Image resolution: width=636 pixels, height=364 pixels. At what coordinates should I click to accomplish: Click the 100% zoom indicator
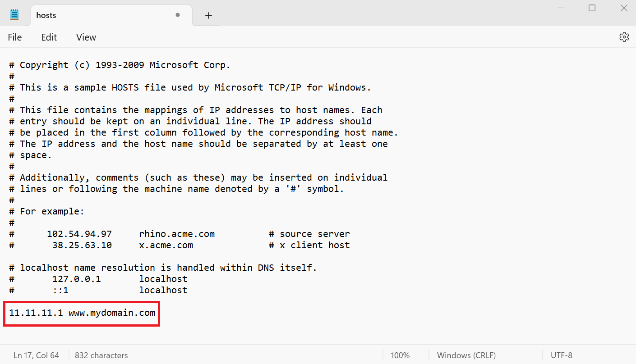(x=400, y=355)
